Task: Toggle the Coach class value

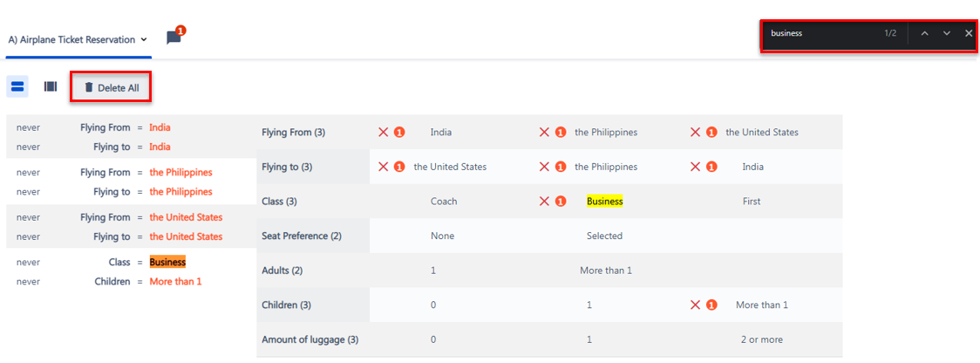Action: (x=444, y=202)
